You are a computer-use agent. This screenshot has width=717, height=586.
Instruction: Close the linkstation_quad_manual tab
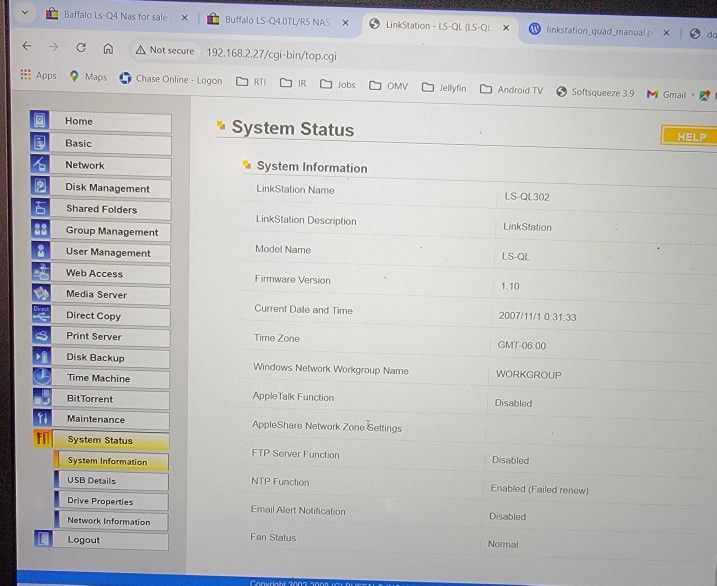point(667,32)
